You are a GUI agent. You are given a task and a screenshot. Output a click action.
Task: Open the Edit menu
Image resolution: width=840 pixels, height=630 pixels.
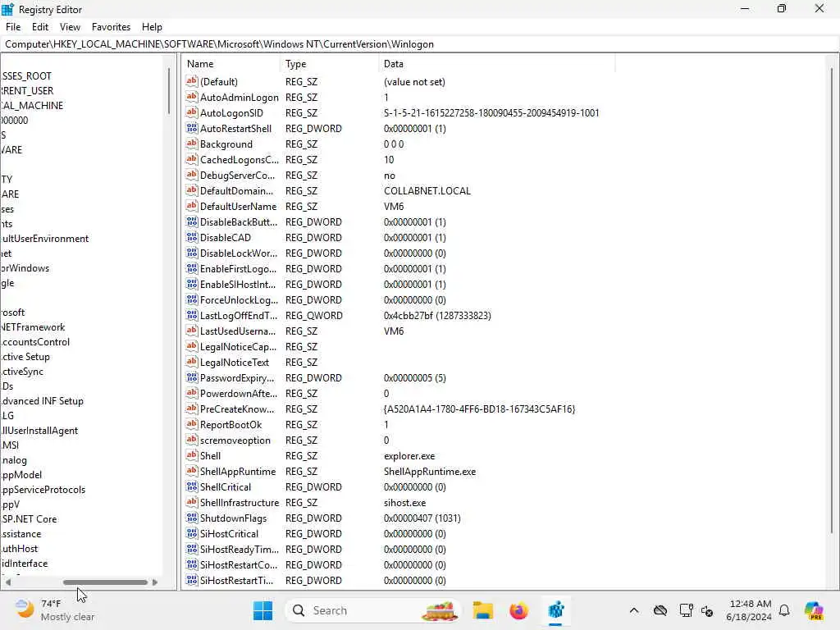(40, 27)
